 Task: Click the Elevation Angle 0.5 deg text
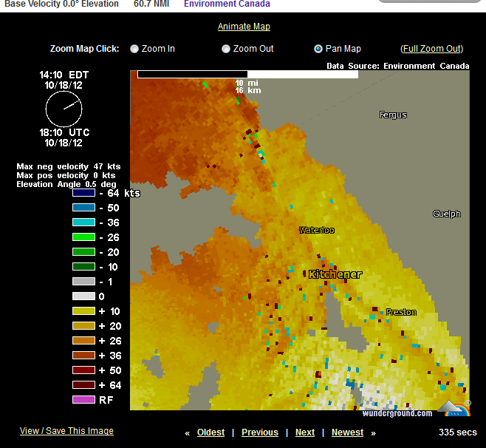click(x=66, y=184)
